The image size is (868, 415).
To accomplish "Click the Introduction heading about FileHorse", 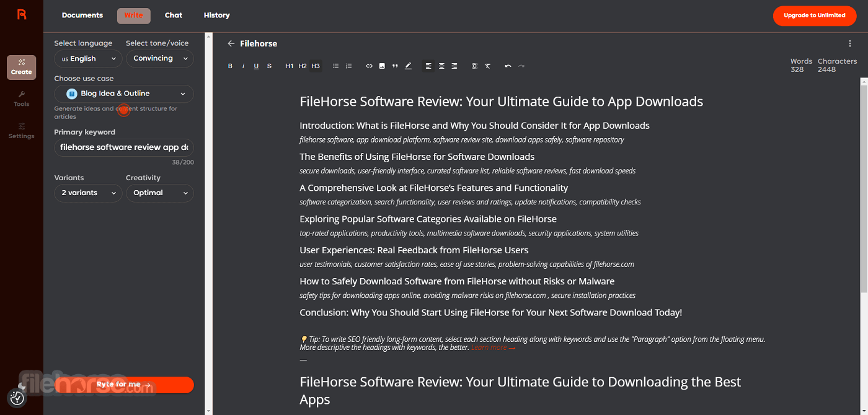I will click(x=474, y=126).
